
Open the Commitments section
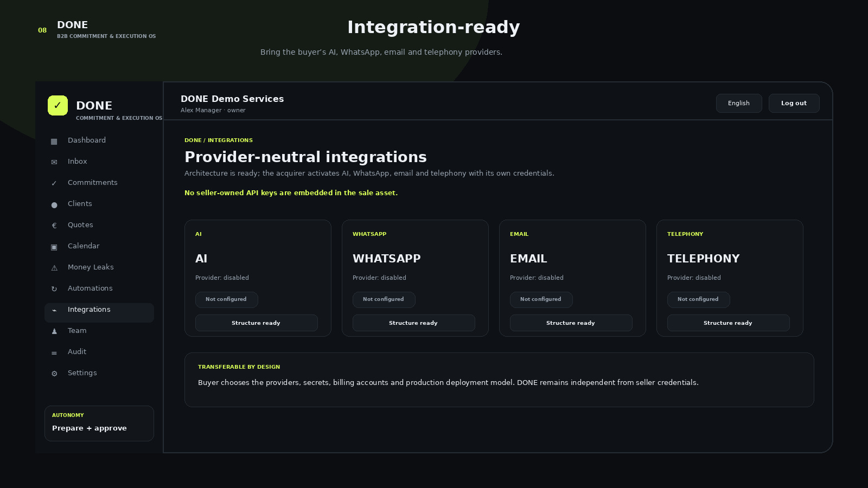tap(99, 183)
